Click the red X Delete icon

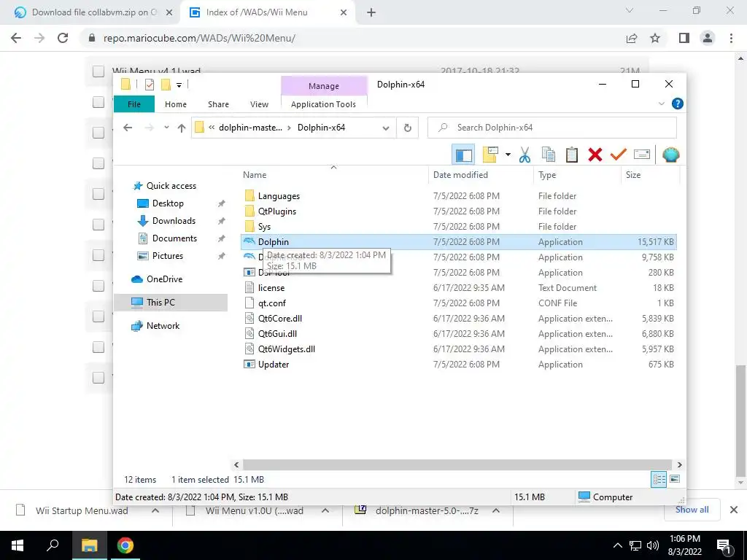[x=595, y=155]
